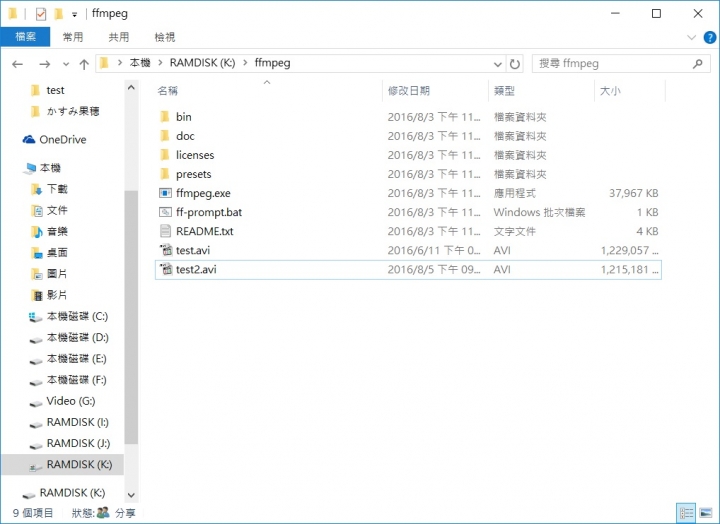Select 本機磁碟 (D:) drive
This screenshot has height=524, width=720.
[77, 338]
